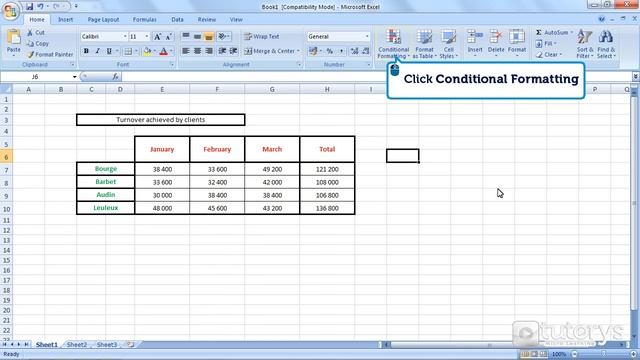Open the font name Calibri dropdown

(125, 37)
